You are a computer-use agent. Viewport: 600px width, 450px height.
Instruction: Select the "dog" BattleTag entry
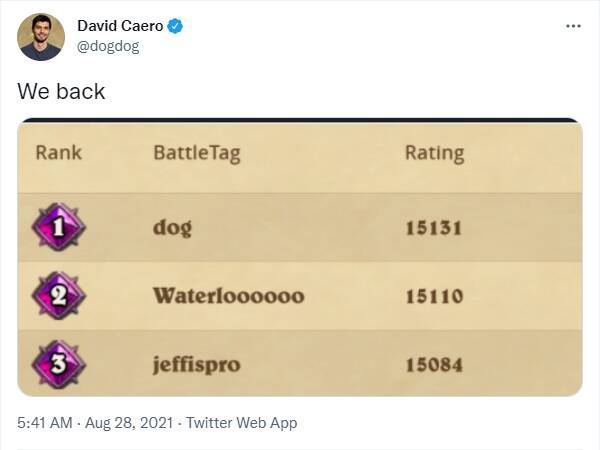(172, 227)
